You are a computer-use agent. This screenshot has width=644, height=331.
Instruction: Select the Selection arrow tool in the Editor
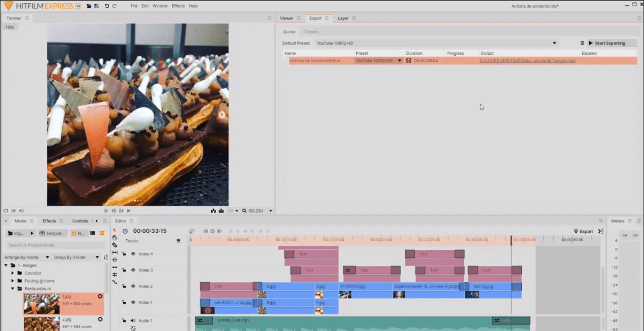(115, 230)
